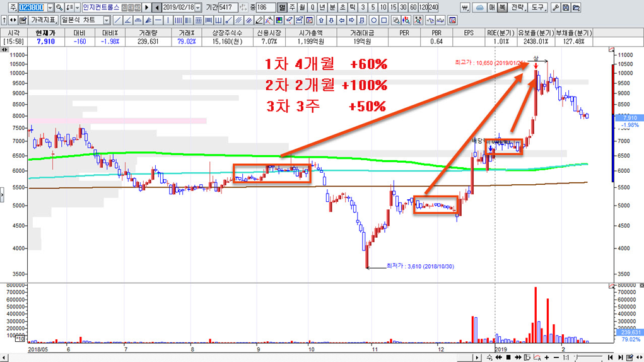Switch chart to monthly (월) period

pos(302,8)
